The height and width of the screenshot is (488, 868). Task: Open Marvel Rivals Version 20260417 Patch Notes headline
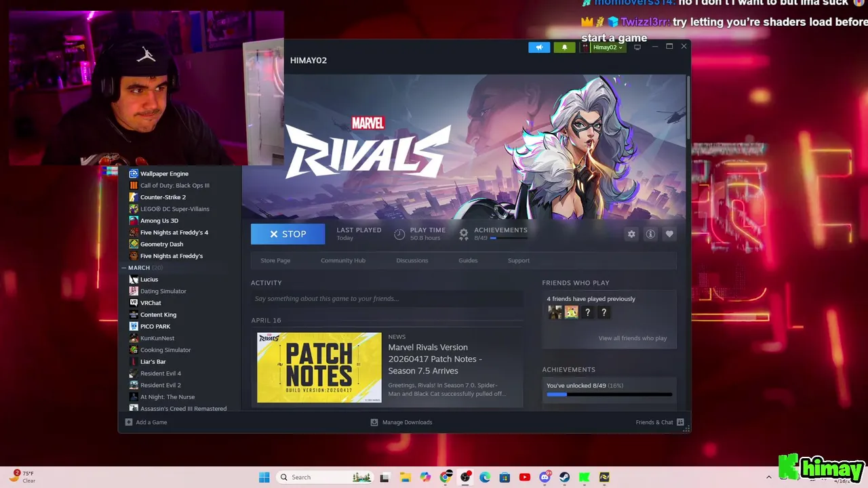click(435, 359)
